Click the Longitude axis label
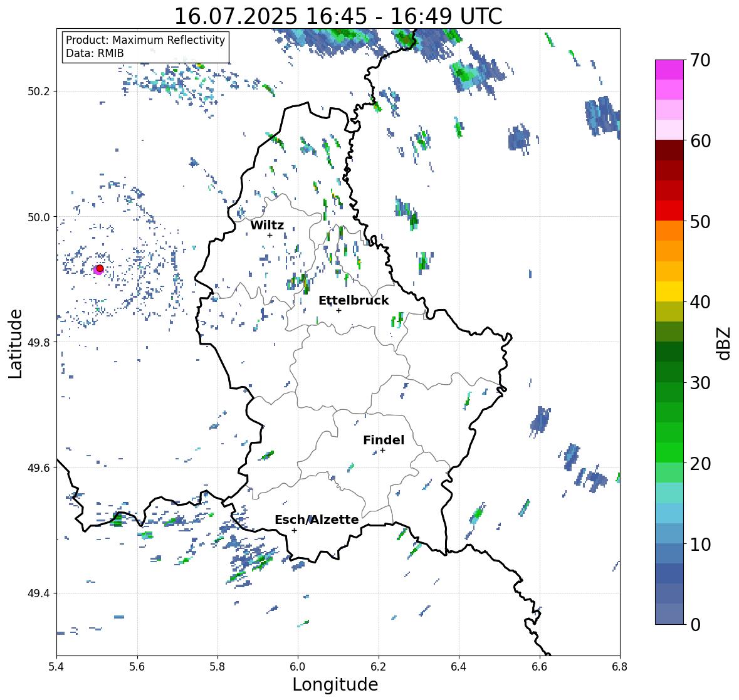This screenshot has width=739, height=700. click(x=335, y=684)
